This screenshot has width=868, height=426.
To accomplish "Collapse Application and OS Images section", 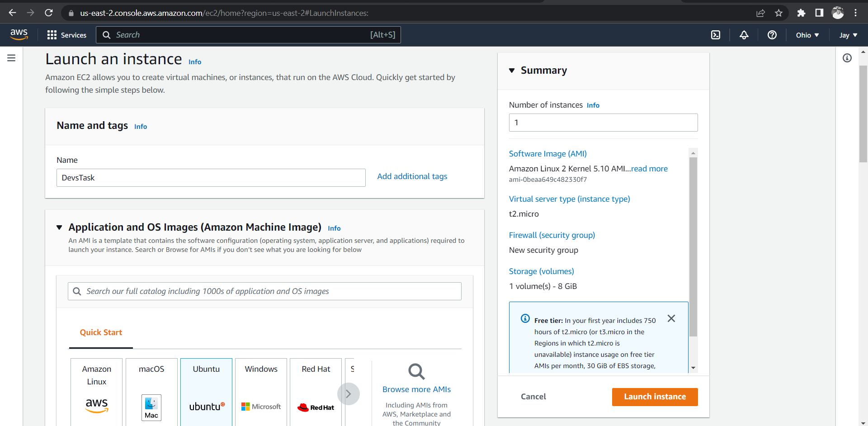I will (59, 227).
